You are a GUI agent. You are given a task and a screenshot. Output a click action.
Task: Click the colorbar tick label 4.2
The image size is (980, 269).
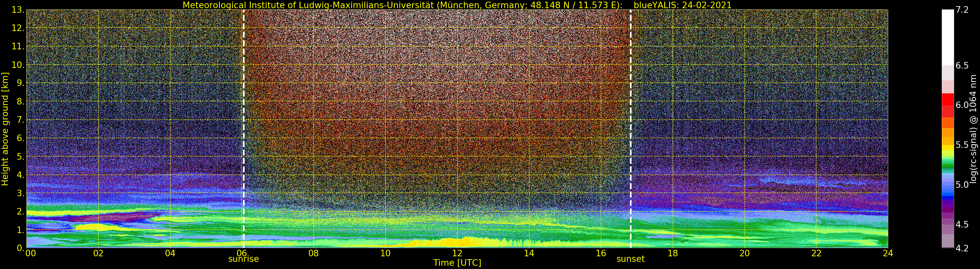coord(962,248)
